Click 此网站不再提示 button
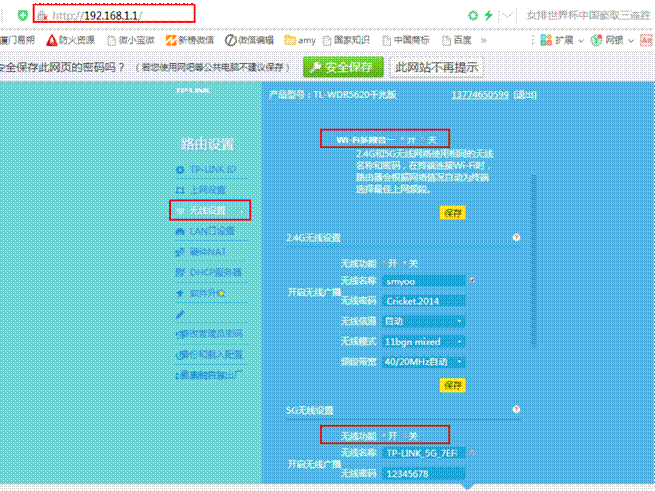The height and width of the screenshot is (491, 655). [x=436, y=67]
